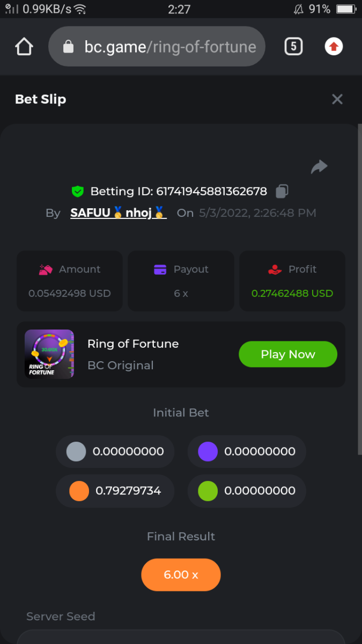Tap the green color bet chip
Image resolution: width=362 pixels, height=644 pixels.
[208, 491]
